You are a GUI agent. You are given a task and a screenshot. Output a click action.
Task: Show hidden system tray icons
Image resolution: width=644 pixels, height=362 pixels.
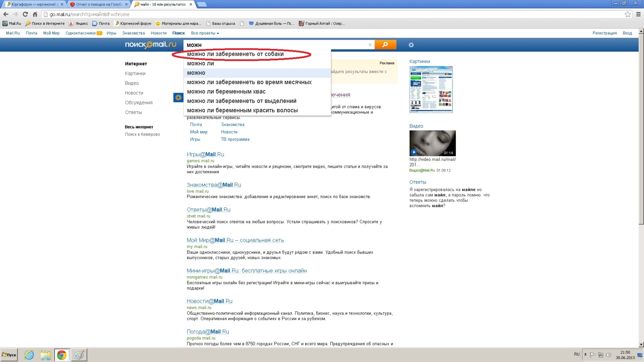tap(585, 354)
